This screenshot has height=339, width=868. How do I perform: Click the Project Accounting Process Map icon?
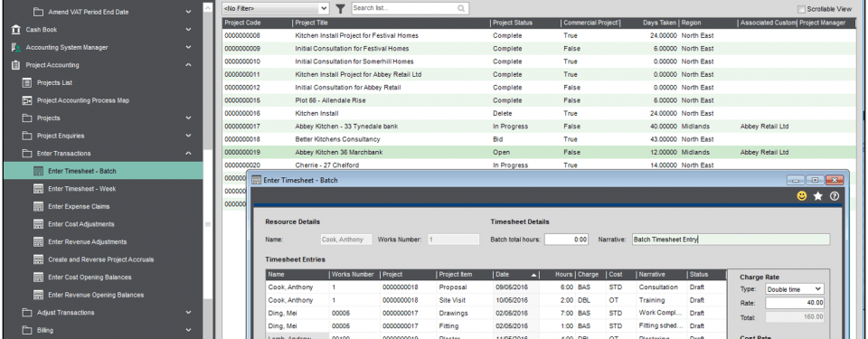click(26, 100)
